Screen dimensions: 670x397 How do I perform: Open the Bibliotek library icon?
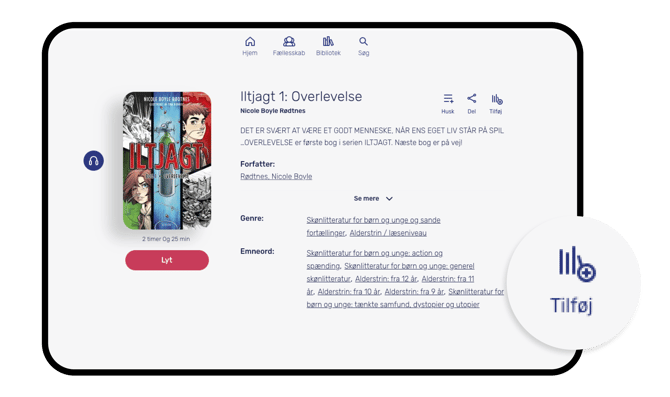(x=328, y=42)
